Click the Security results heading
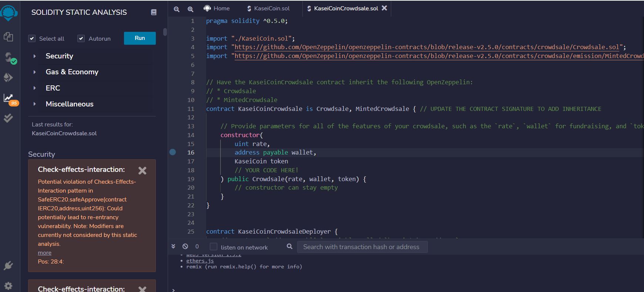The image size is (644, 292). tap(41, 154)
